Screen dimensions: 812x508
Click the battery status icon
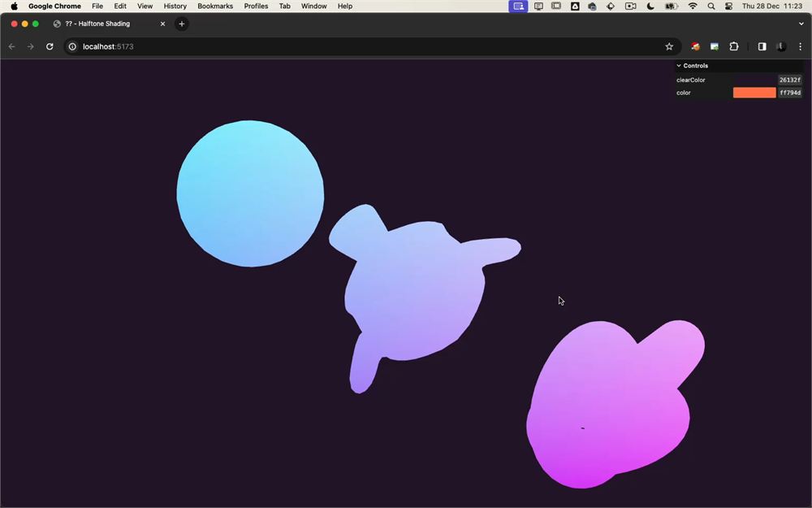[672, 7]
